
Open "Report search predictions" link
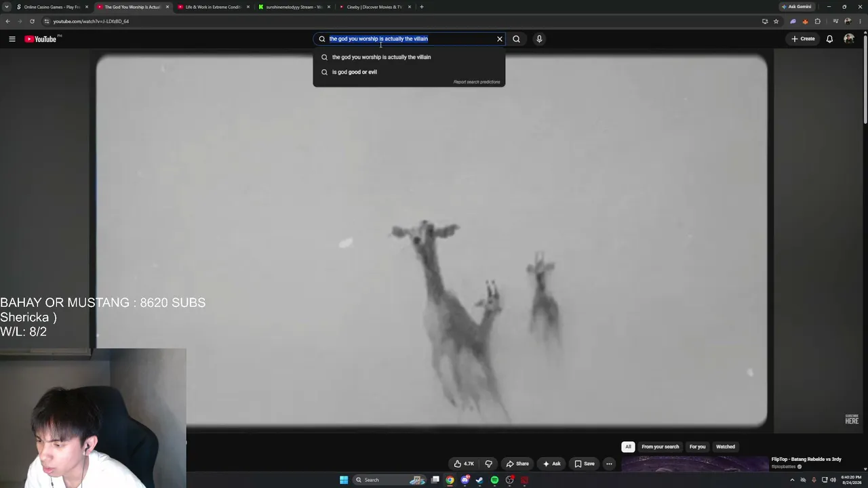coord(477,82)
